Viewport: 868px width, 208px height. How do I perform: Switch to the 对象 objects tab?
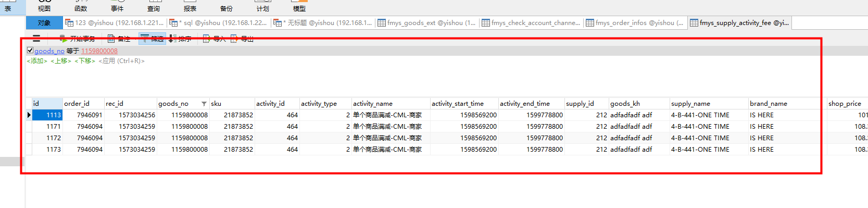tap(44, 22)
